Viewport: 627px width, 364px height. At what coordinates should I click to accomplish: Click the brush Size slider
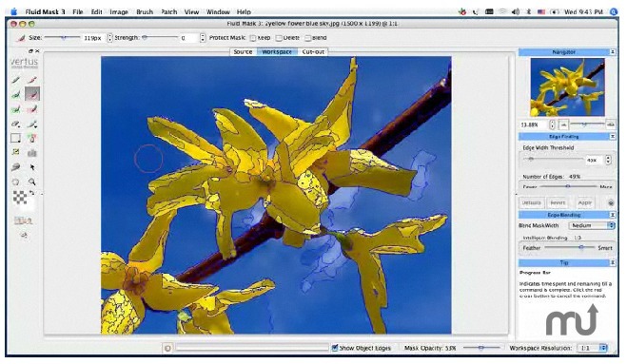[x=62, y=38]
